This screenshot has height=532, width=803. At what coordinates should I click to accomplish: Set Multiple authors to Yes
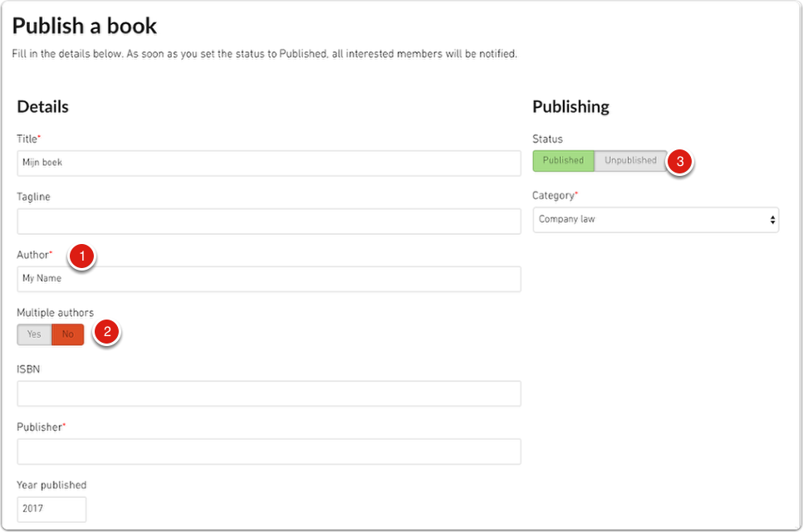point(34,334)
